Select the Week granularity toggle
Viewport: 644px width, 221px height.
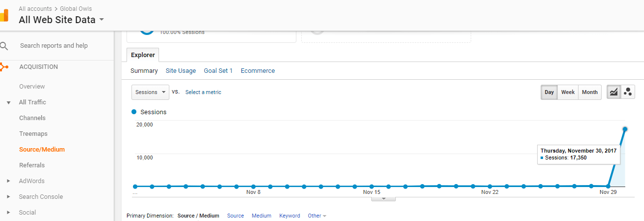[568, 92]
